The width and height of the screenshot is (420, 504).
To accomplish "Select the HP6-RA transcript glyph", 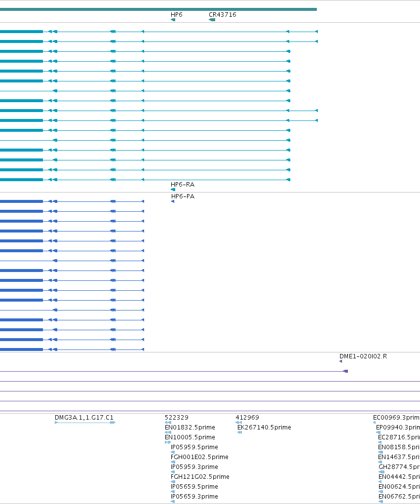I will [173, 190].
